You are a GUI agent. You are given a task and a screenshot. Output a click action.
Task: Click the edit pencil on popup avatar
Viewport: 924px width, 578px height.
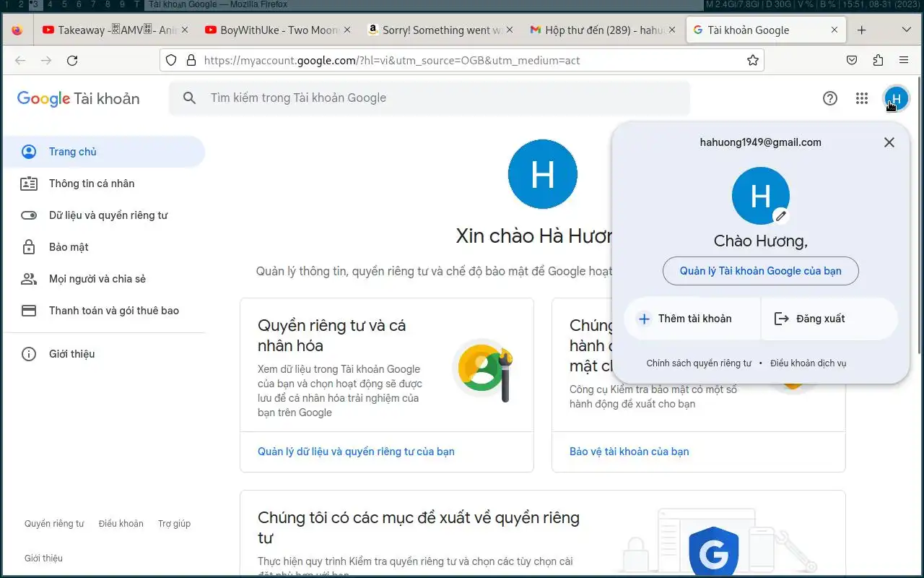click(780, 216)
